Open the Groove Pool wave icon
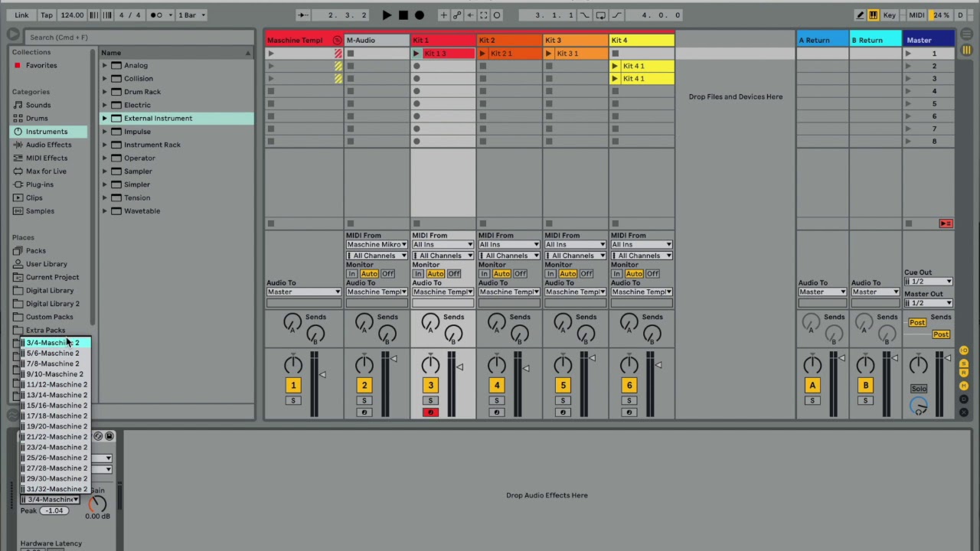 click(x=13, y=415)
